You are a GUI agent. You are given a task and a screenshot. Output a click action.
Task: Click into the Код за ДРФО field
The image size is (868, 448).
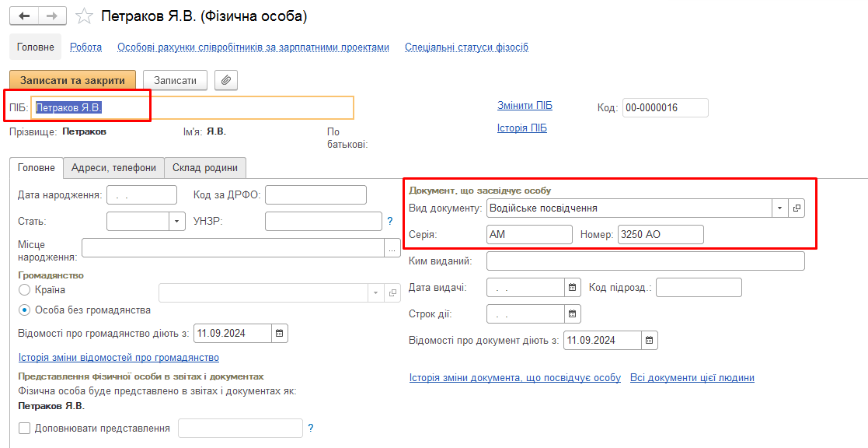click(315, 194)
